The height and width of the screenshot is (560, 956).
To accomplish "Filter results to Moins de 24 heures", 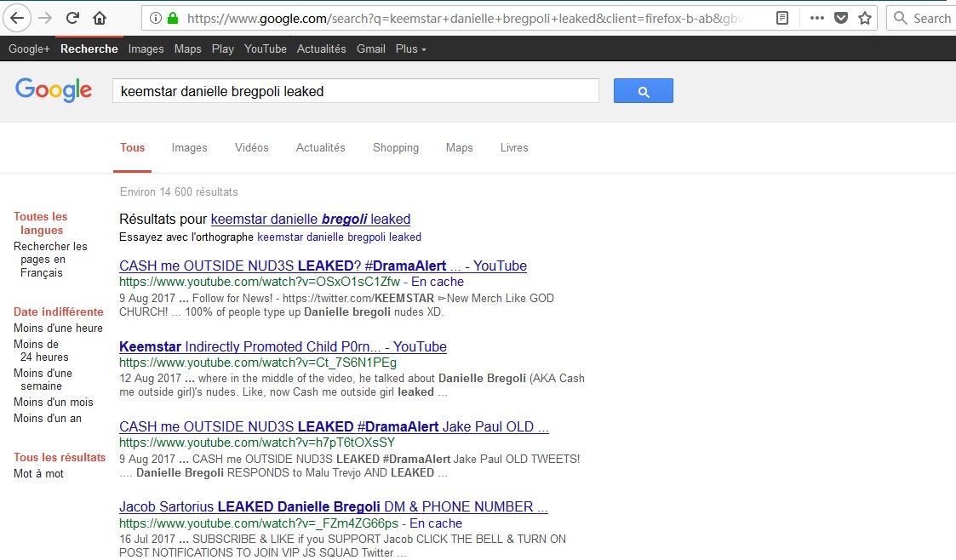I will pos(41,351).
